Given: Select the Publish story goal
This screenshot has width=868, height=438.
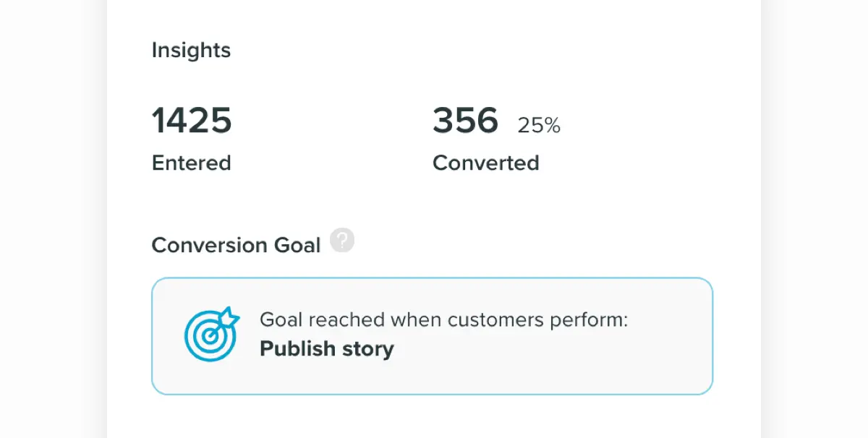Looking at the screenshot, I should pos(326,348).
